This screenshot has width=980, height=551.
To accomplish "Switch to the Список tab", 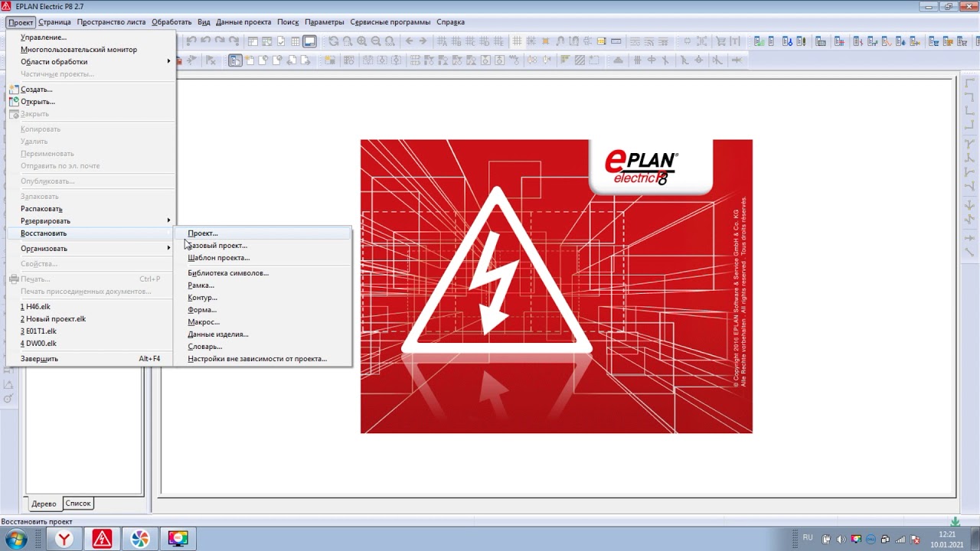I will click(x=78, y=504).
